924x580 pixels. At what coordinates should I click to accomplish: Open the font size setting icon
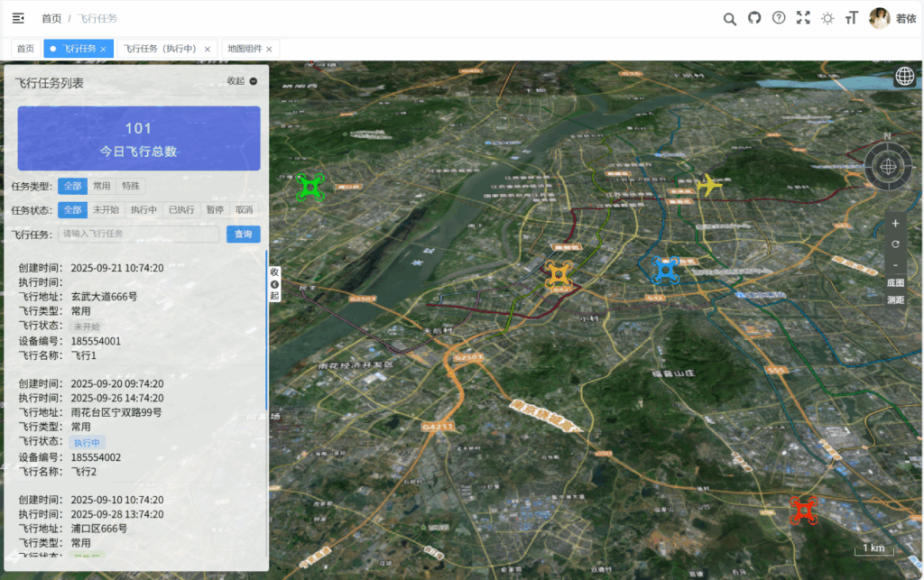tap(851, 18)
